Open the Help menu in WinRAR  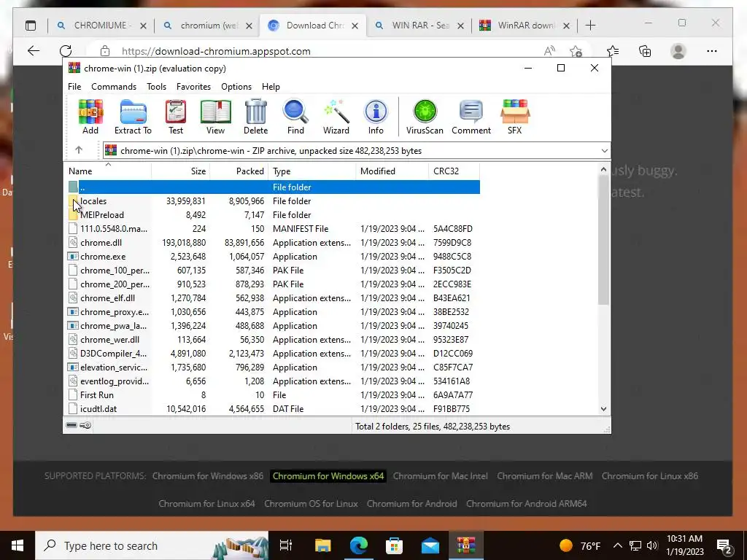click(271, 87)
